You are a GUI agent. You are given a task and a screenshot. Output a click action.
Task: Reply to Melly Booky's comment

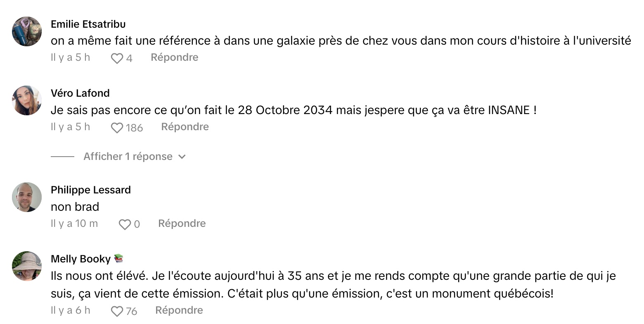179,310
